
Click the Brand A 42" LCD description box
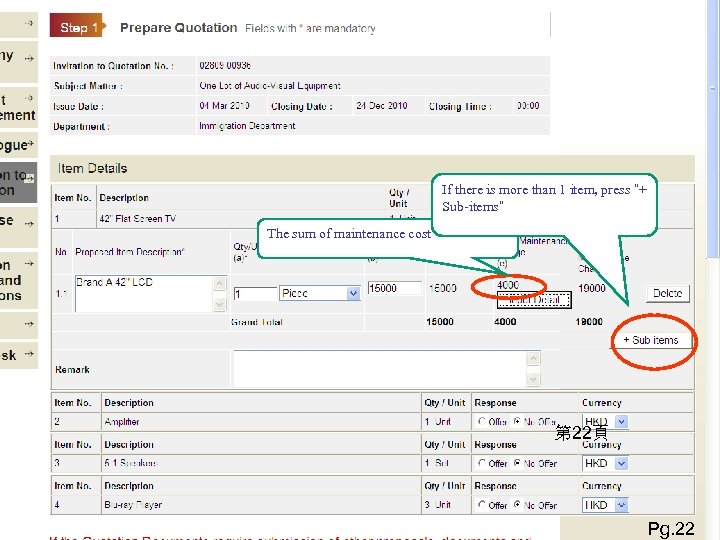(145, 293)
